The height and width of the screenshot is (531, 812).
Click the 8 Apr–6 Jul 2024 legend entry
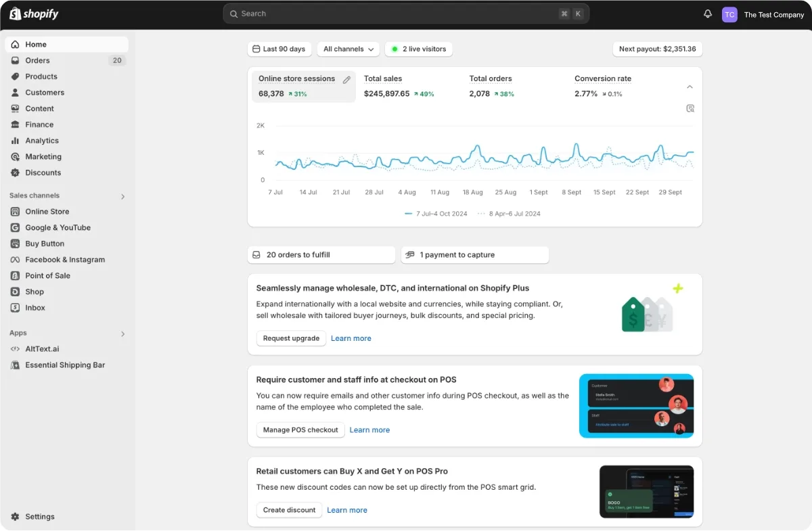tap(509, 214)
